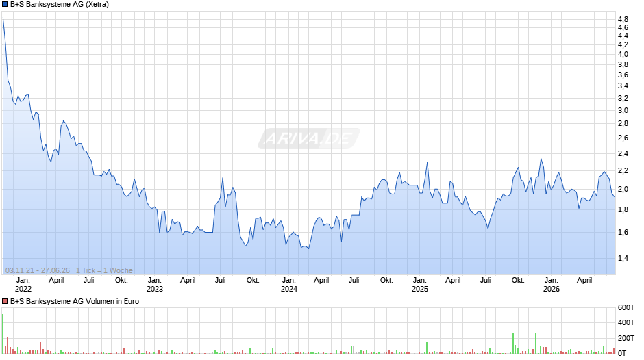Screen dimensions: 644x360
Task: Click the 'Jan. 2024' time axis label
Action: coord(288,285)
